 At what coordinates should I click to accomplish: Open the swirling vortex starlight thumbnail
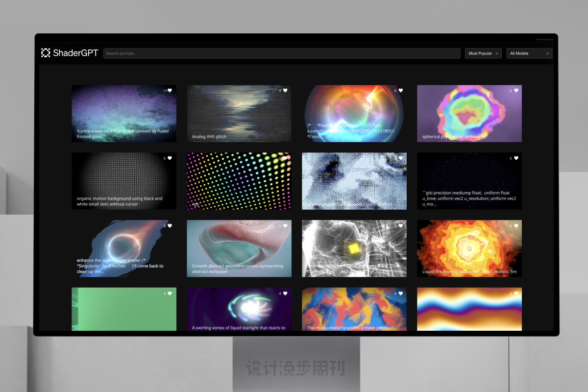[x=239, y=309]
